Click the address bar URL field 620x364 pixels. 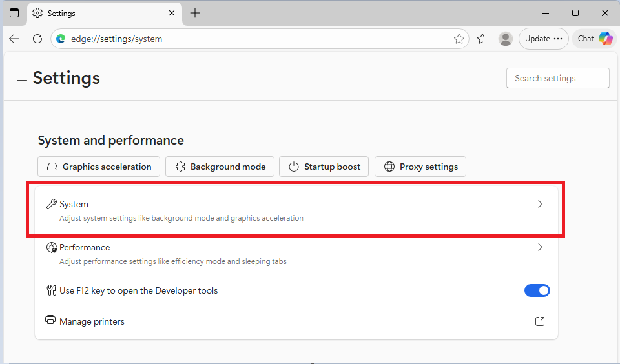[x=258, y=39]
